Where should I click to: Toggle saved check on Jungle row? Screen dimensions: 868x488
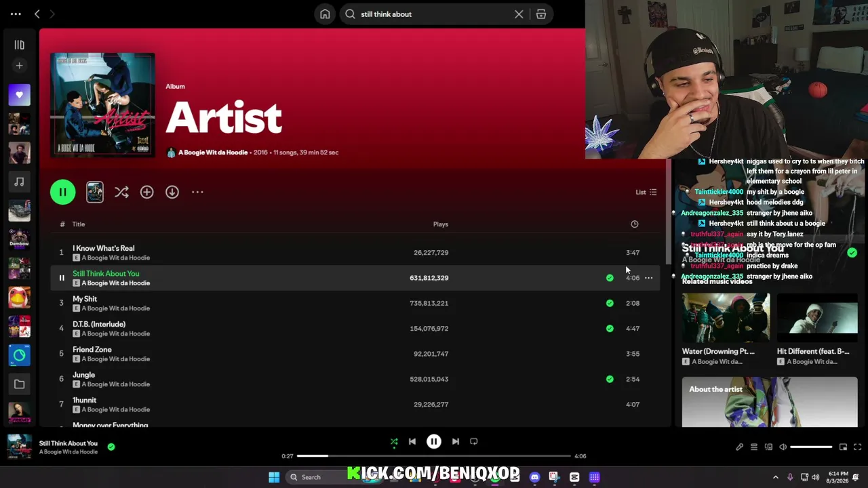(x=610, y=379)
